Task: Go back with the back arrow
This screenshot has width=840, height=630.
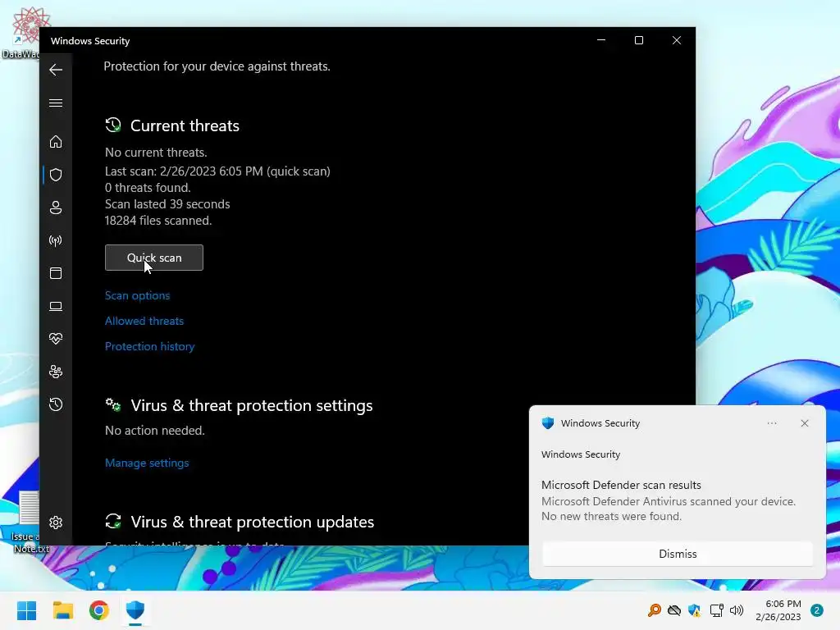Action: pos(56,70)
